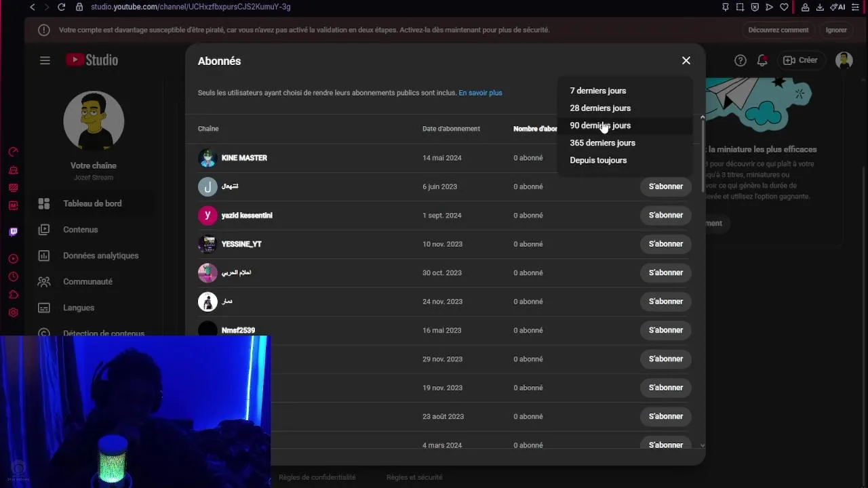Click the send arrow icon in the toolbar
Image resolution: width=868 pixels, height=488 pixels.
[x=769, y=7]
